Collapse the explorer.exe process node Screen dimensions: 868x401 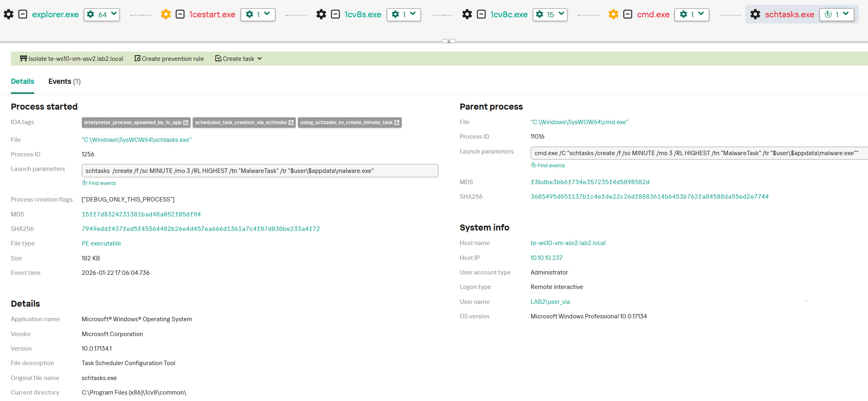click(23, 15)
